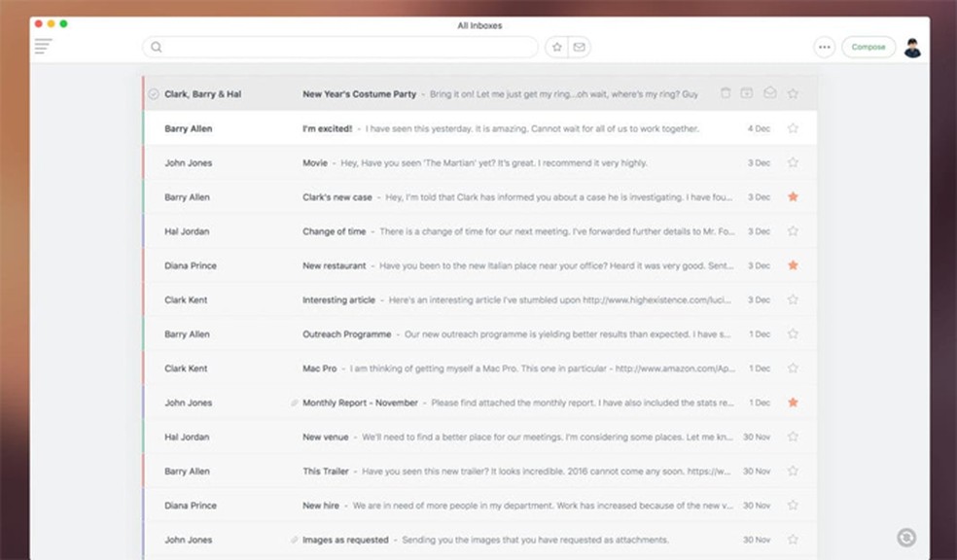The height and width of the screenshot is (560, 957).
Task: Delete the New Year's Costume Party email
Action: (725, 93)
